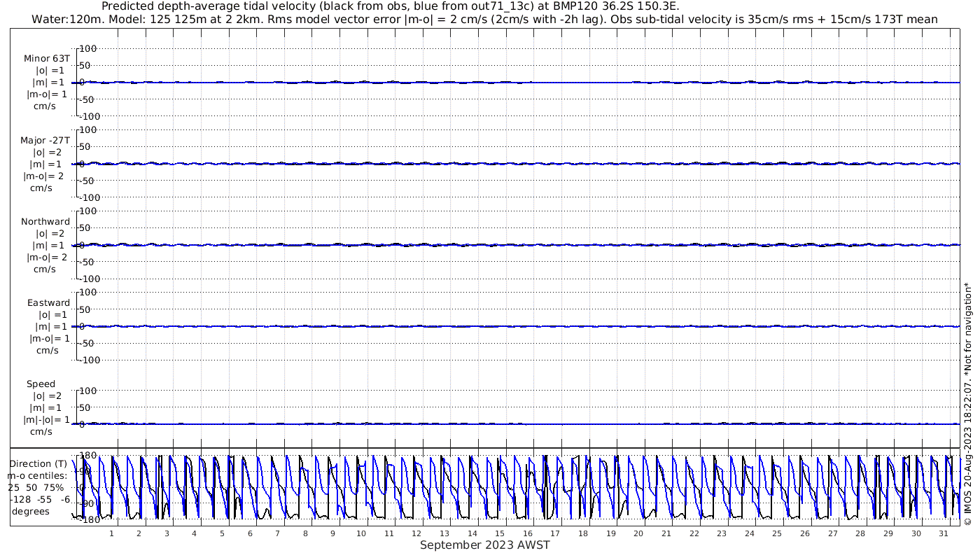The height and width of the screenshot is (560, 980).
Task: Click day '9' on the date axis
Action: click(333, 533)
